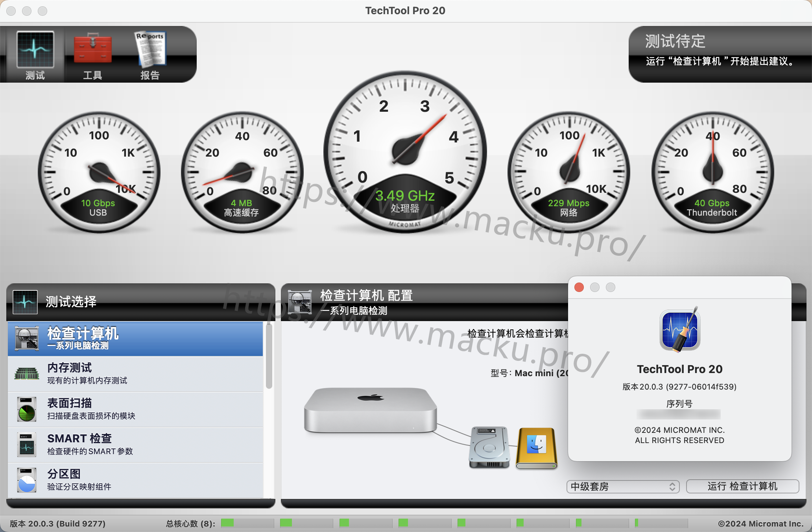Click the 内存测试 RAM stick icon
The image size is (812, 532).
(x=27, y=373)
